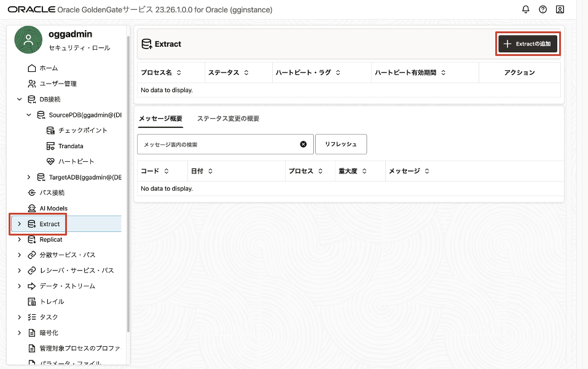Open the help question mark icon
Image resolution: width=588 pixels, height=369 pixels.
pos(543,10)
